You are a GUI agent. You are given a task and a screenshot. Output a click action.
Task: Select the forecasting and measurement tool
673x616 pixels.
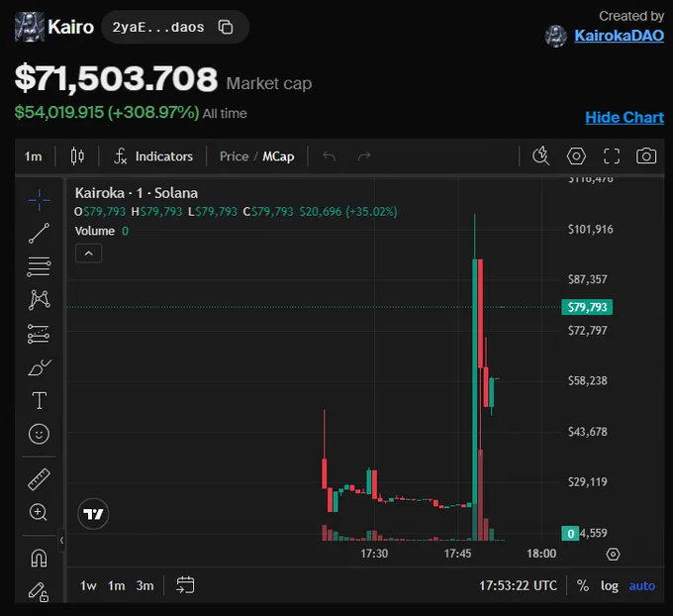click(x=39, y=334)
